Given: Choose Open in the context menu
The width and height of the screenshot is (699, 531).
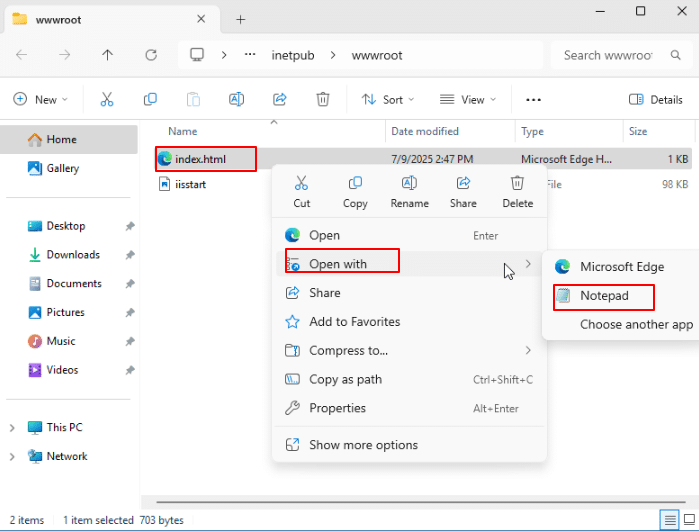Looking at the screenshot, I should [x=409, y=235].
